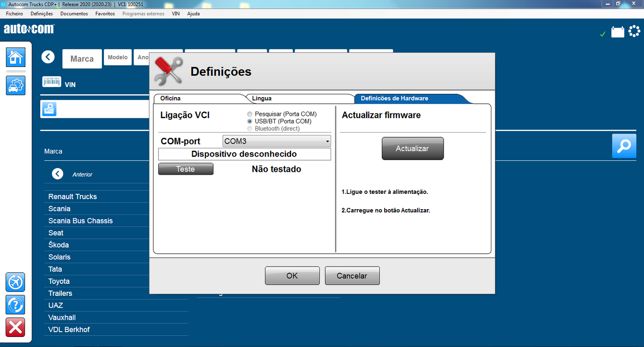The image size is (644, 347).
Task: Collapse back using the Anterior chevron
Action: (x=57, y=174)
